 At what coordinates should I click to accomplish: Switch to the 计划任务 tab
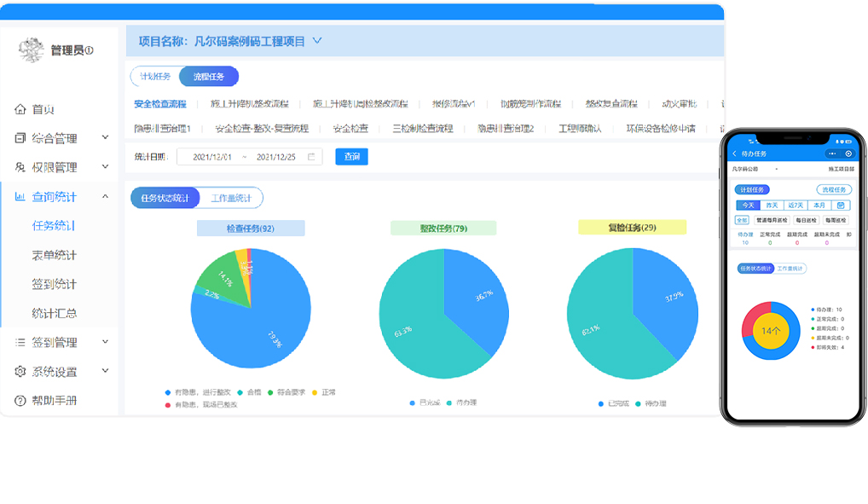pos(153,77)
